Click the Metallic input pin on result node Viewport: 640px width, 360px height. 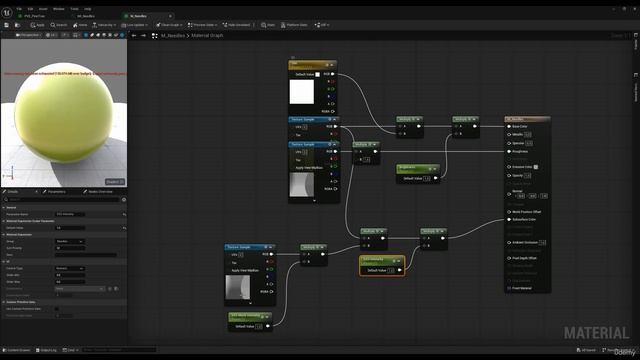coord(509,134)
